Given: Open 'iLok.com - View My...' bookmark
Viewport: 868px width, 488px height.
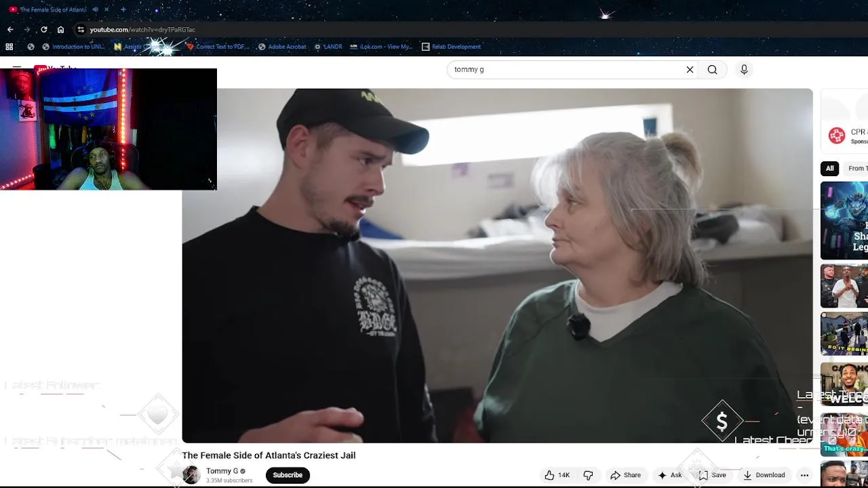Looking at the screenshot, I should click(x=381, y=47).
